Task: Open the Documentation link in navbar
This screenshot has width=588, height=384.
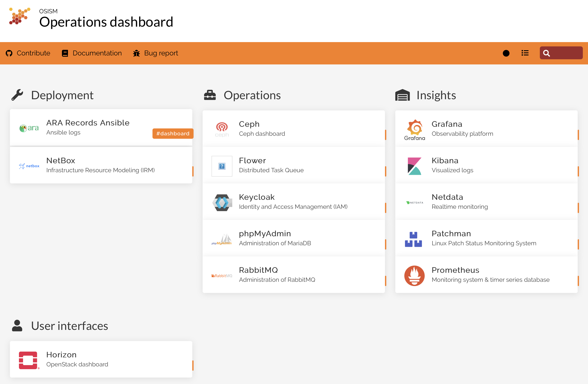Action: point(92,53)
